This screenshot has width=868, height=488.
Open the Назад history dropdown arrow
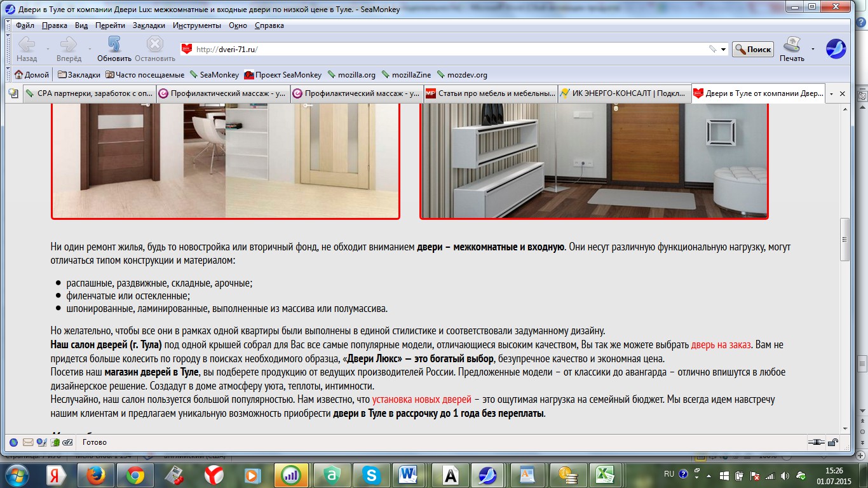pos(48,49)
